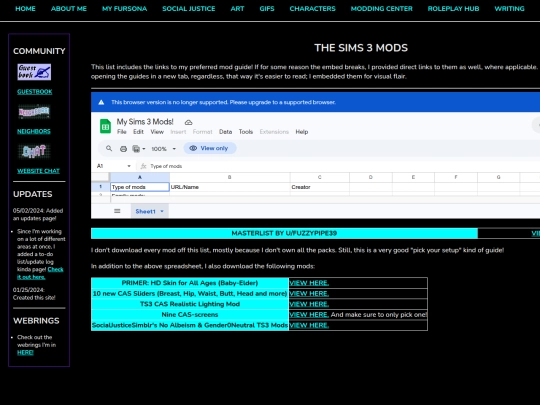Screen dimensions: 540x405
Task: Click the Google Sheets green logo
Action: (x=105, y=126)
